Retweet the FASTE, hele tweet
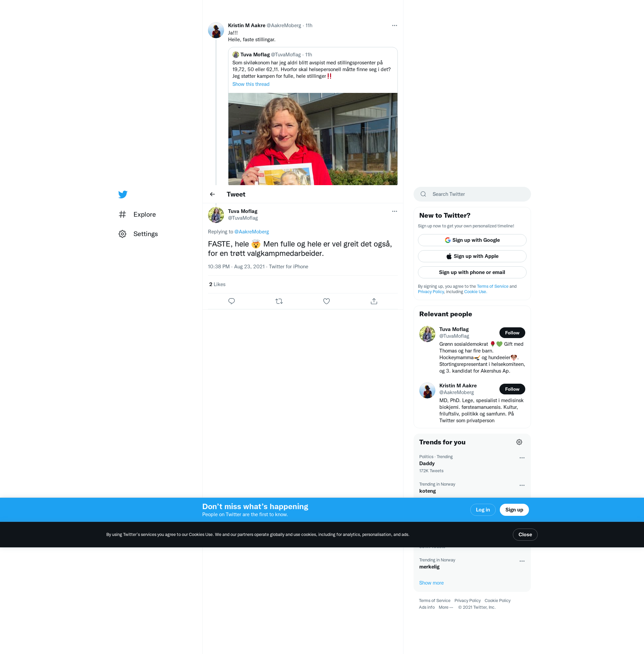Viewport: 644px width, 654px height. click(279, 301)
